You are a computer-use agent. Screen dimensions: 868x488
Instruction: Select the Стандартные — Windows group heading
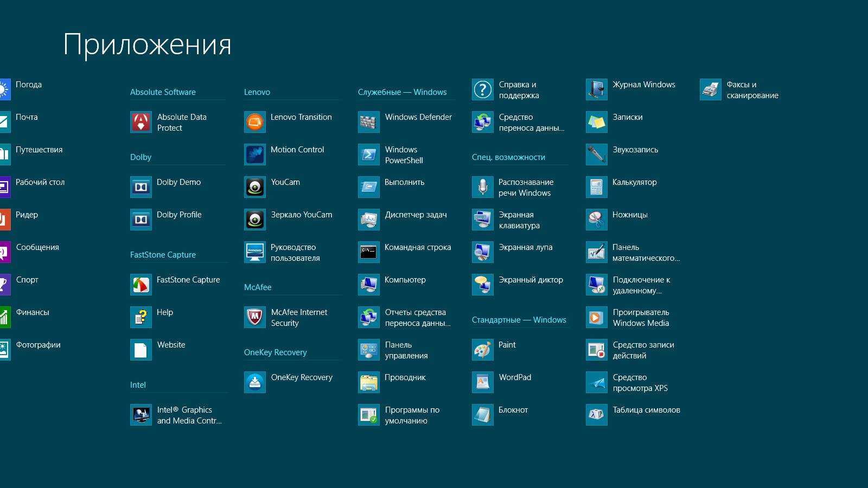(x=519, y=320)
